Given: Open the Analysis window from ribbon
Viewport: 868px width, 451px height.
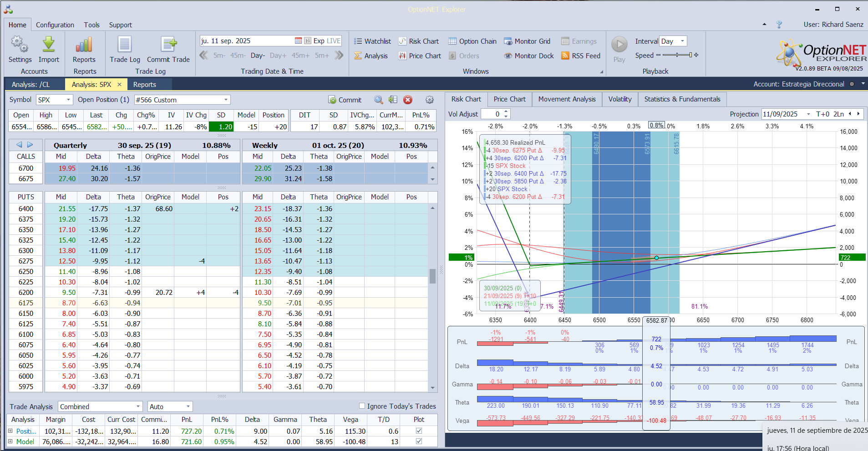Looking at the screenshot, I should [x=371, y=56].
